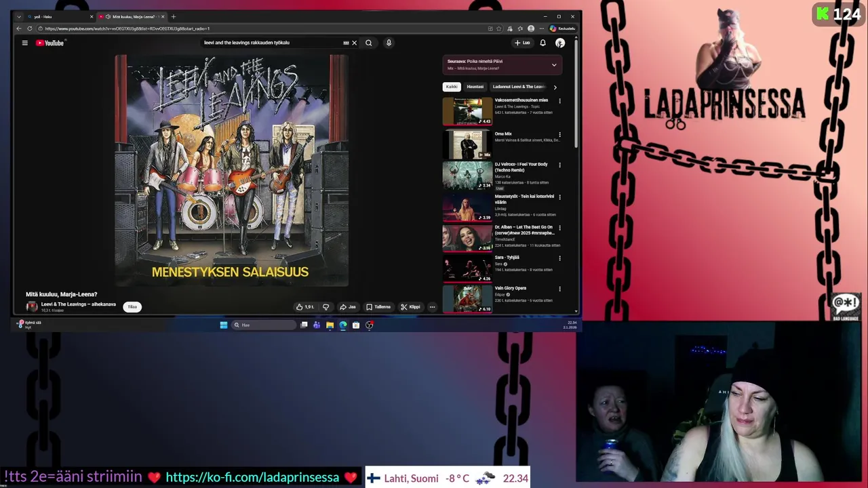Open the on-screen keyboard icon in search box
The width and height of the screenshot is (868, 488).
tap(346, 43)
